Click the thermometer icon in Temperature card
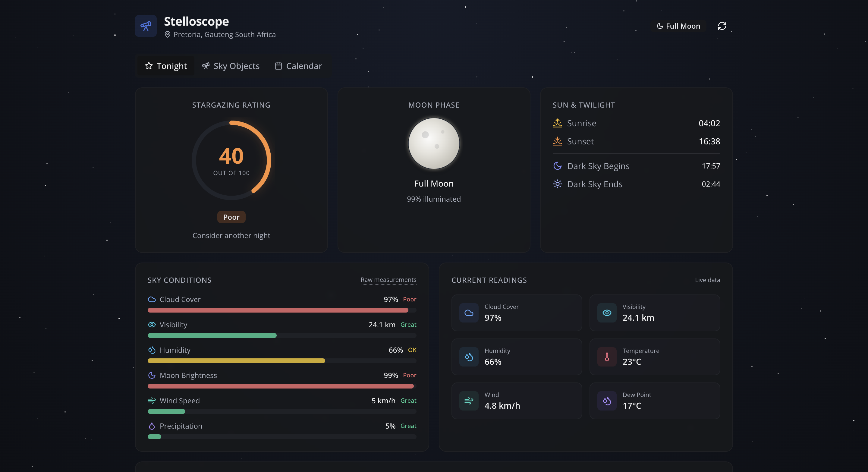Image resolution: width=868 pixels, height=472 pixels. (x=606, y=357)
